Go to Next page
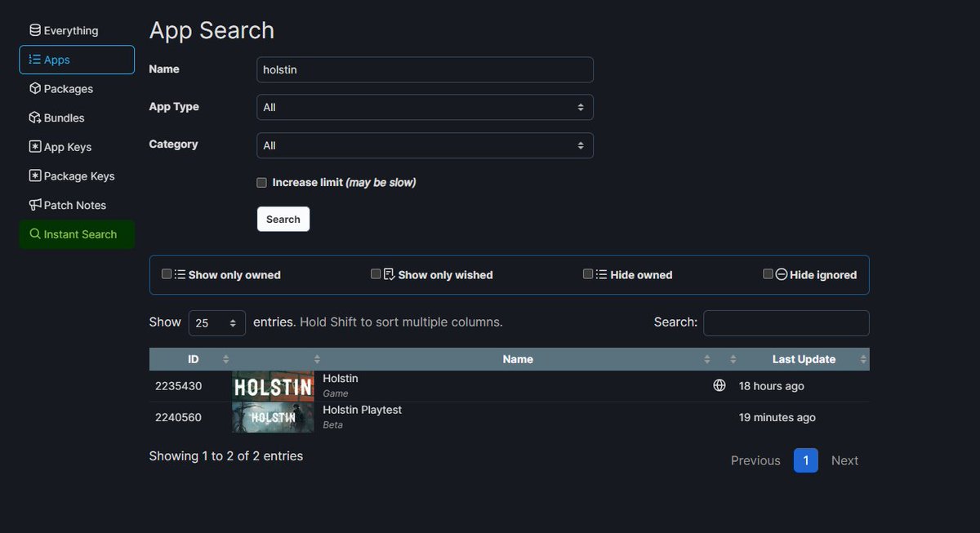 [844, 460]
